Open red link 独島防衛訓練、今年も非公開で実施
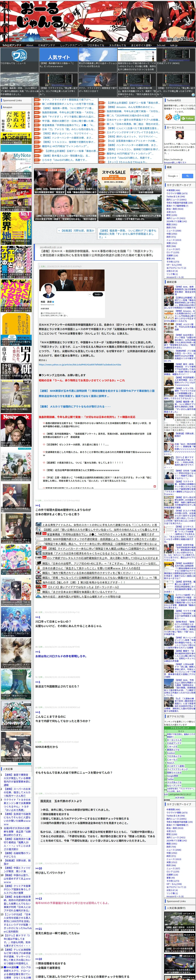 [87, 417]
